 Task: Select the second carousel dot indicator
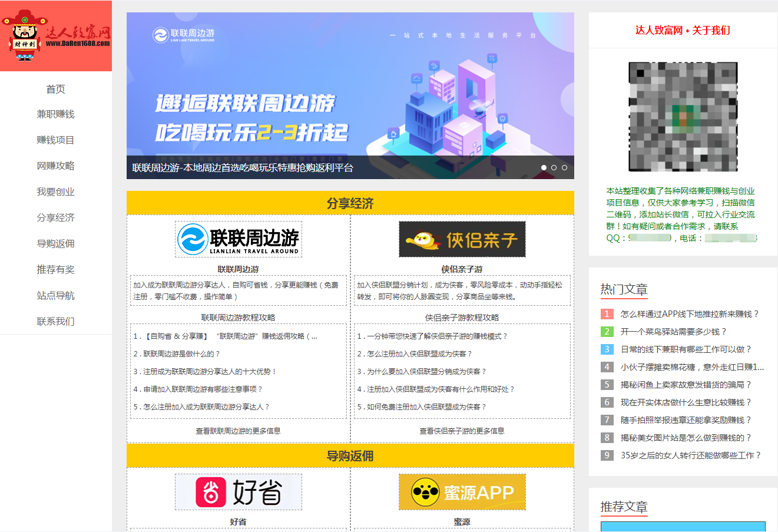click(x=554, y=168)
